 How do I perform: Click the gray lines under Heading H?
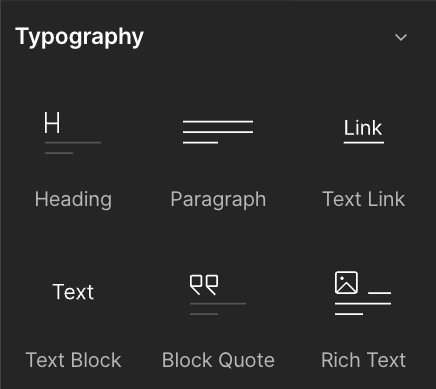point(73,148)
